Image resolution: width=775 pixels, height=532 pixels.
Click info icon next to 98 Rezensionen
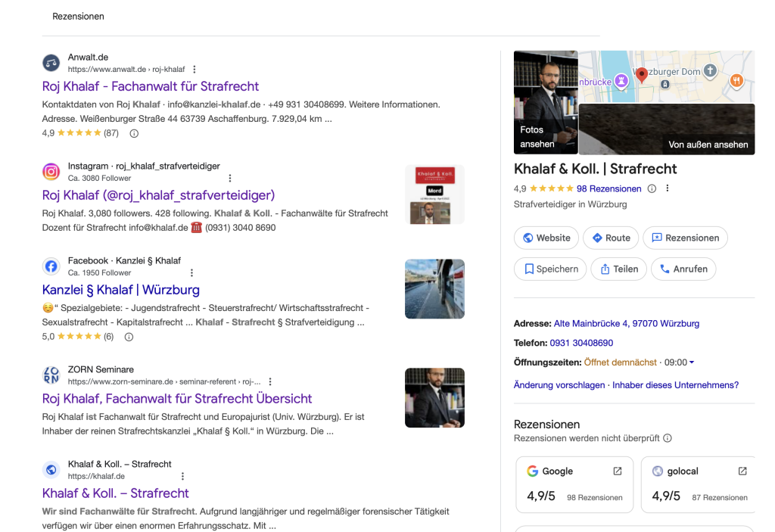click(x=652, y=188)
